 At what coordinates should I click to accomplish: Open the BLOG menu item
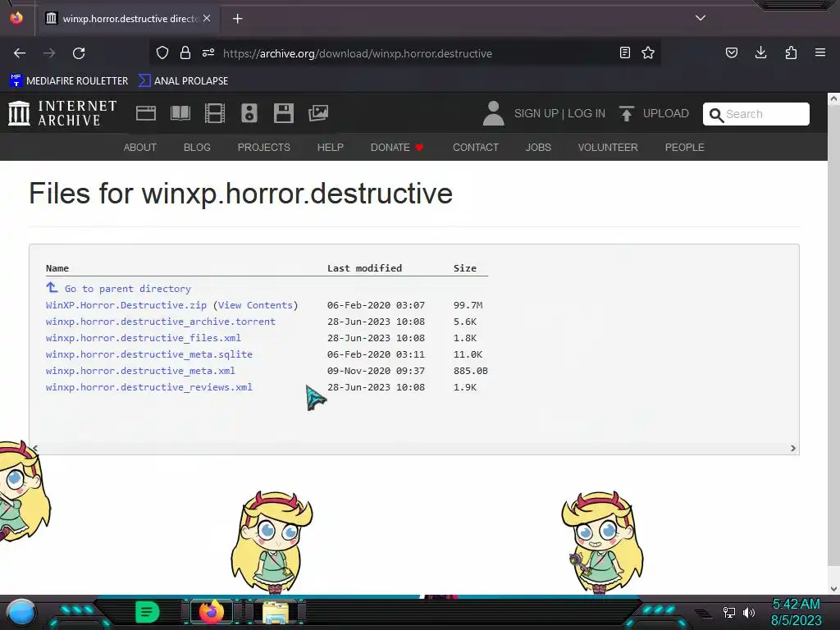(197, 148)
